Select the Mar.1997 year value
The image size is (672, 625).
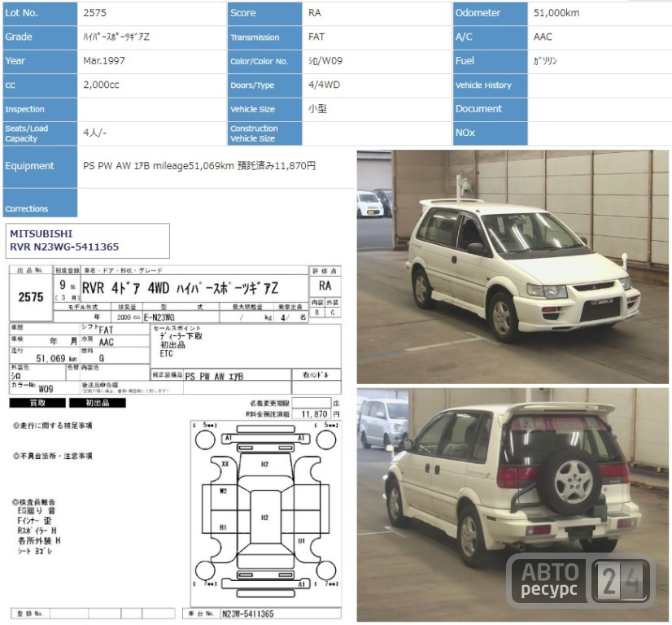pyautogui.click(x=104, y=61)
